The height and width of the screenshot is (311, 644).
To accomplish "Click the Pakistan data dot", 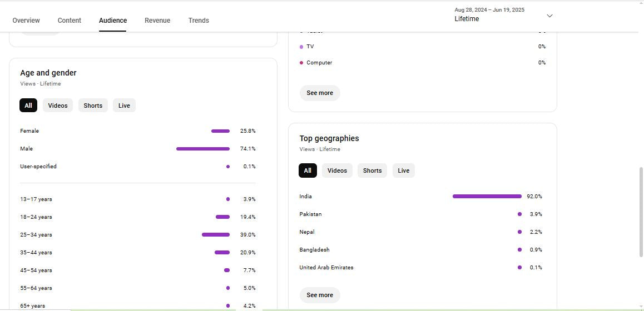I will [519, 214].
